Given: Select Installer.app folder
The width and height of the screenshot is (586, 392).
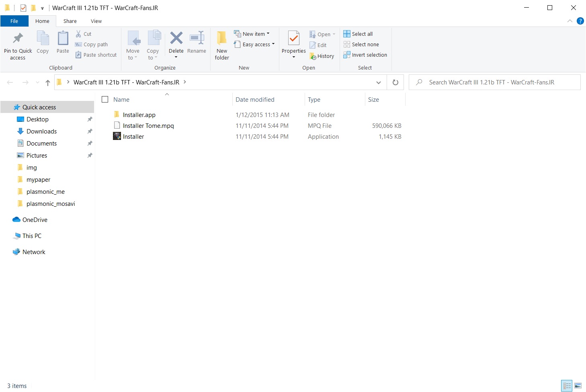Looking at the screenshot, I should click(x=139, y=115).
